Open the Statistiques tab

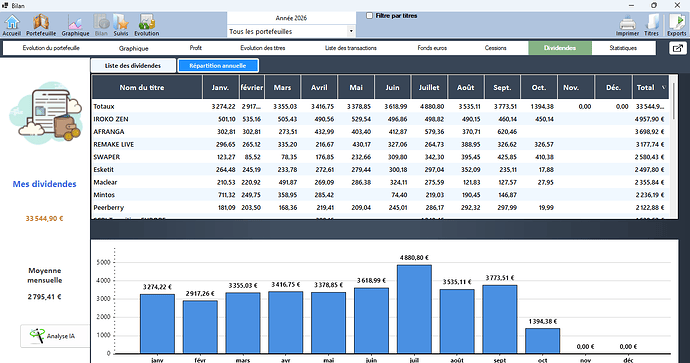(623, 48)
